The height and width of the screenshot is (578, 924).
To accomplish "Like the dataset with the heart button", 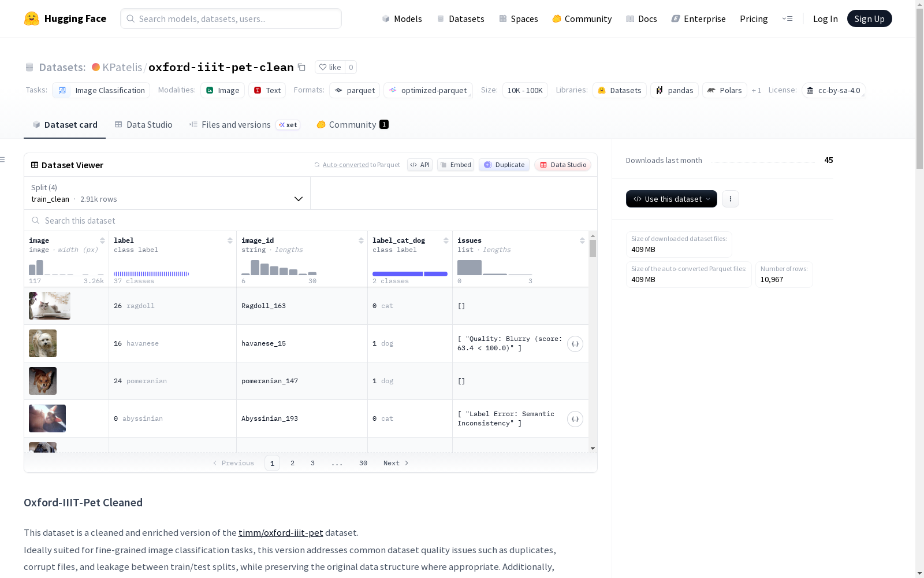I will (330, 67).
